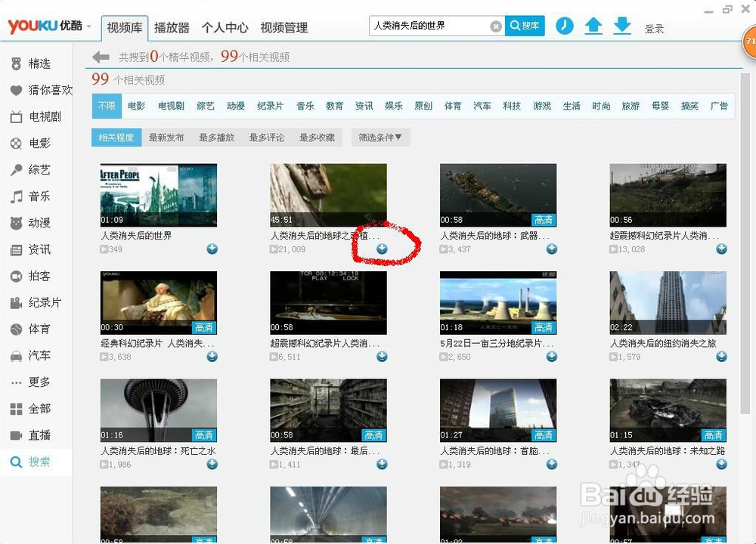Download video 5月22日一亩三分地纪录片
Viewport: 756px width, 544px height.
552,356
